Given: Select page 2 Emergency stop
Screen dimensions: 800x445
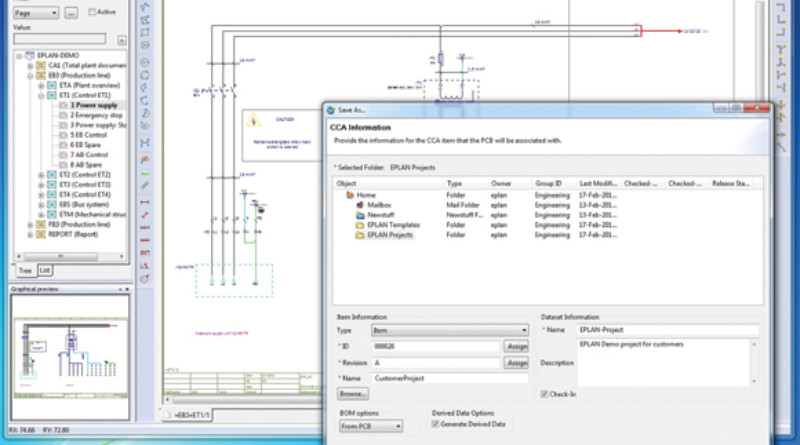Looking at the screenshot, I should point(96,115).
